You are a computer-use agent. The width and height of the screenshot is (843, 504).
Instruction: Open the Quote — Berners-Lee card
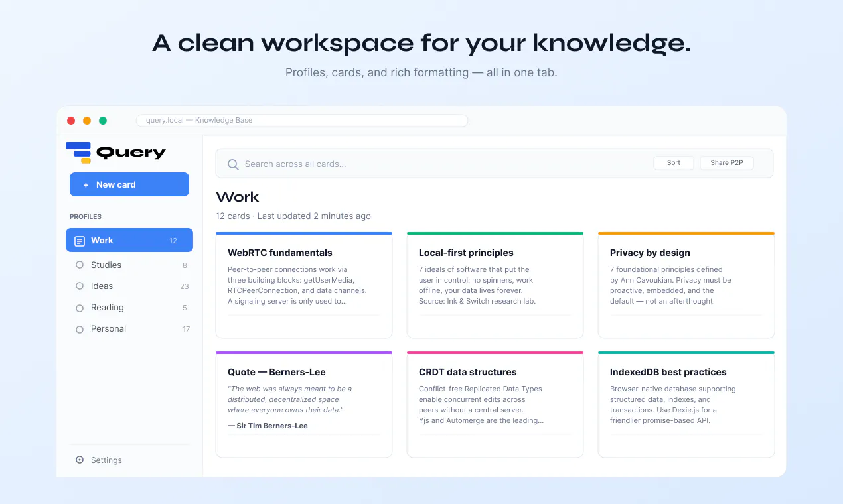pos(304,405)
